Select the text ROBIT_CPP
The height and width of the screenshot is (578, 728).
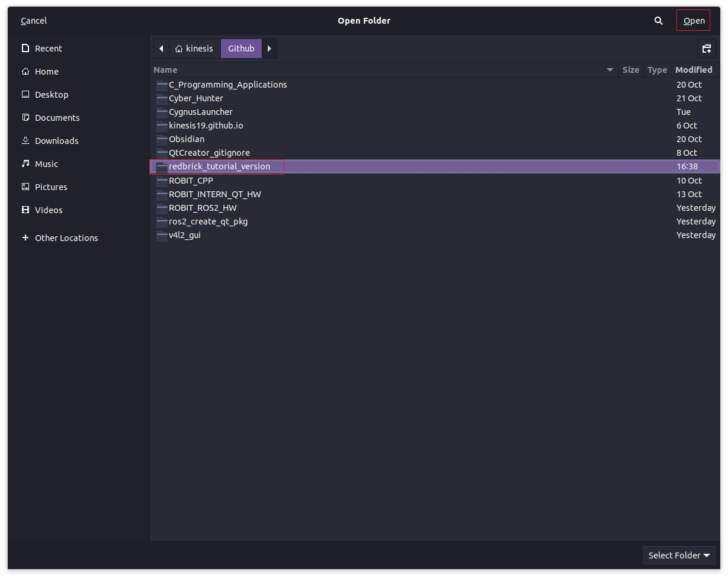tap(191, 181)
